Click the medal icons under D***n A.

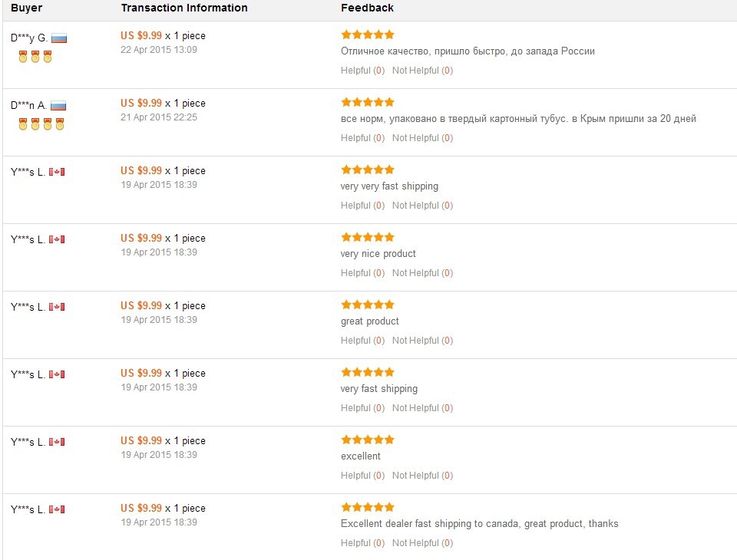click(x=41, y=124)
